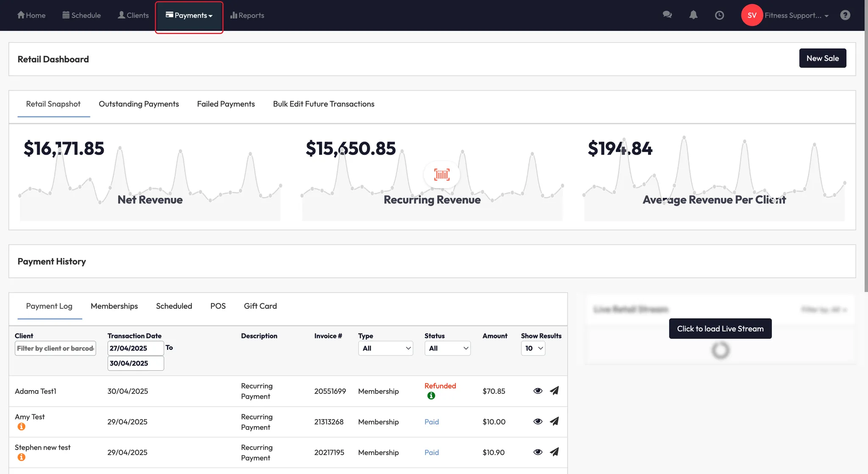The image size is (868, 474).
Task: Expand the Type filter dropdown
Action: coord(385,348)
